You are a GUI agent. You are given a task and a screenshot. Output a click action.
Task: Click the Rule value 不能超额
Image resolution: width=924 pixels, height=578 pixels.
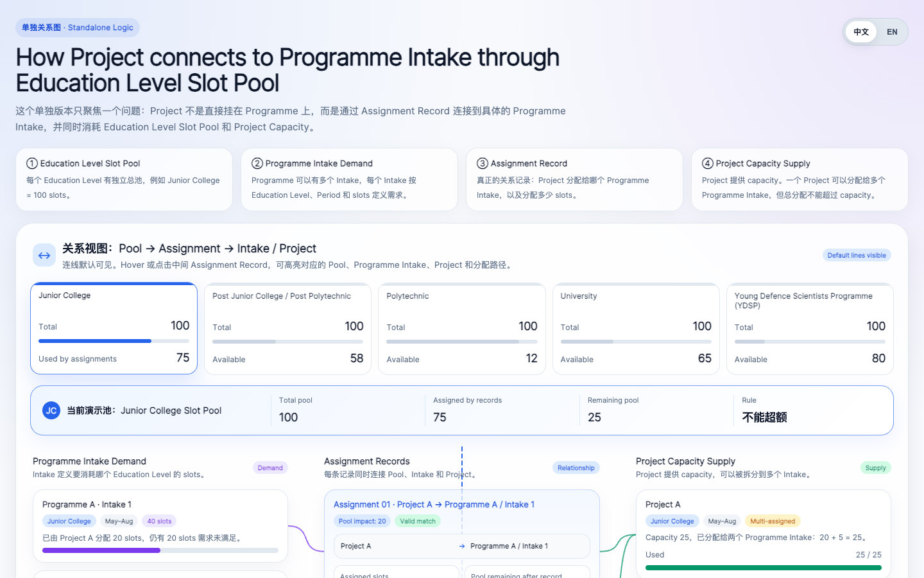click(764, 417)
